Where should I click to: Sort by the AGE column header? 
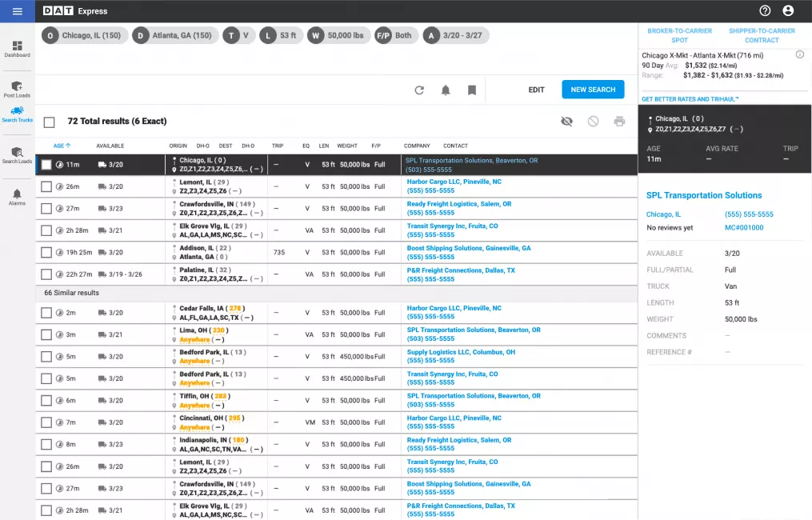(62, 146)
